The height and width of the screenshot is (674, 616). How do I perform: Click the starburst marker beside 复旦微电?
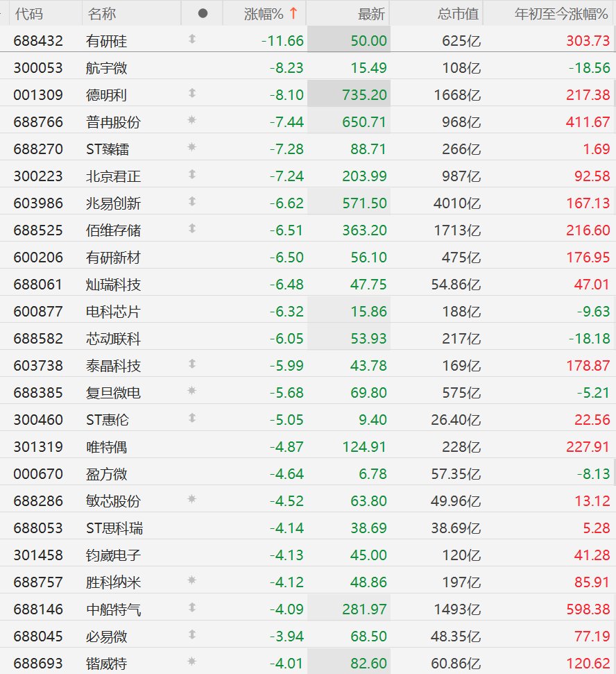tap(192, 391)
